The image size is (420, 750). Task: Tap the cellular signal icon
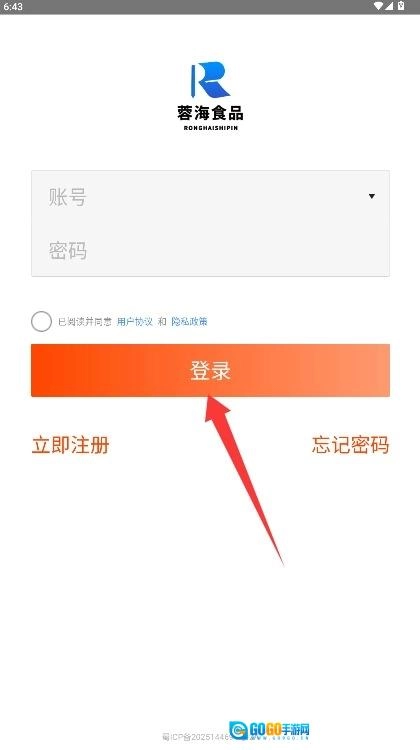389,6
